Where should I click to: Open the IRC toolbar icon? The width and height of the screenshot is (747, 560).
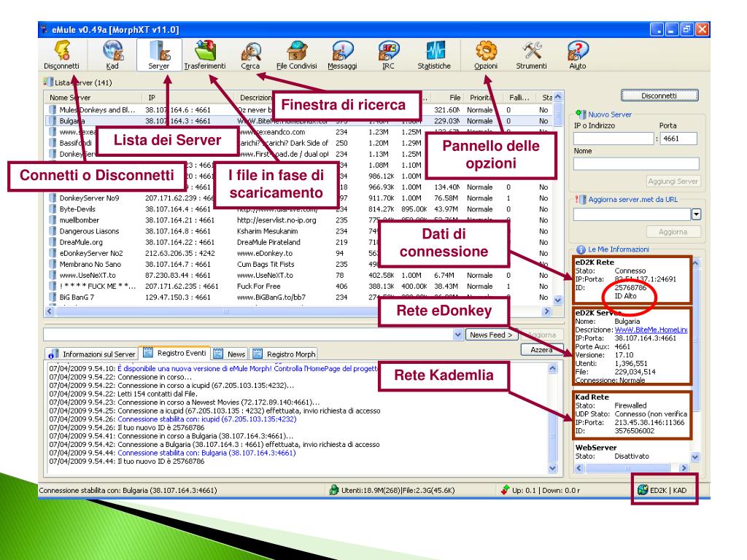pos(388,50)
